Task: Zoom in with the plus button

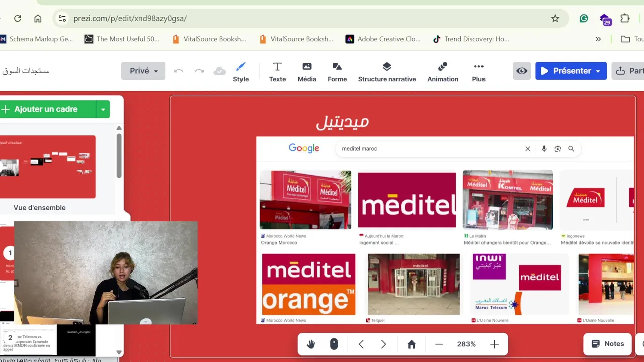Action: pyautogui.click(x=494, y=344)
